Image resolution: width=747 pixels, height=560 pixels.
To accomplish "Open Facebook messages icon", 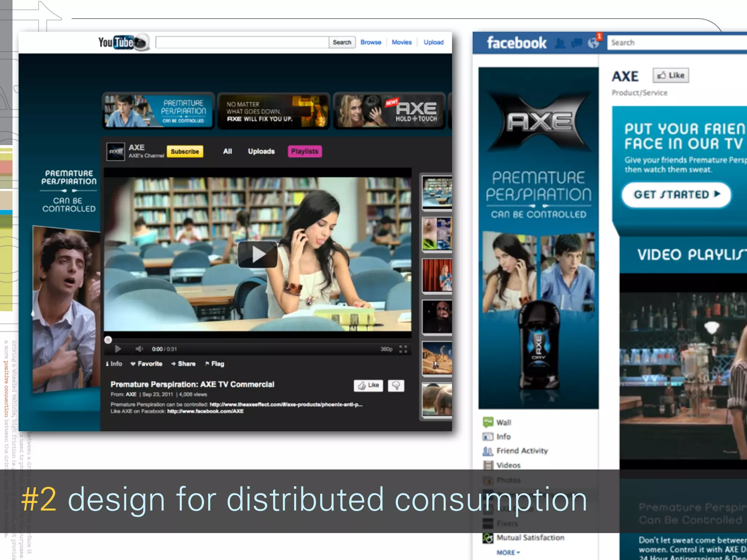I will pos(577,43).
